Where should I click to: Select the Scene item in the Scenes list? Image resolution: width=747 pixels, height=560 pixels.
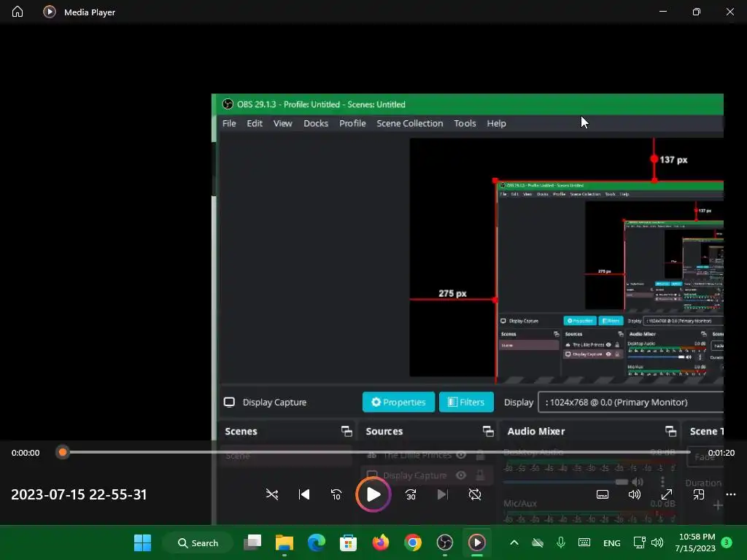pyautogui.click(x=286, y=456)
